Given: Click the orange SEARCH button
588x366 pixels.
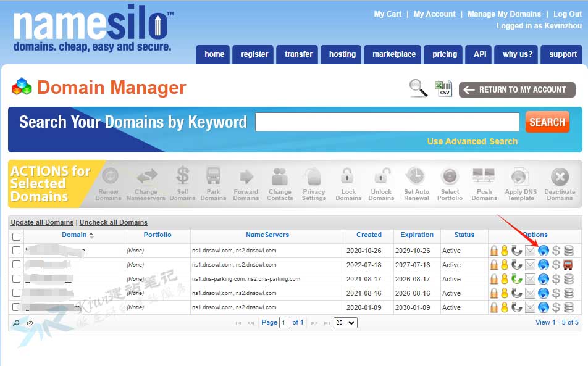Looking at the screenshot, I should point(547,122).
